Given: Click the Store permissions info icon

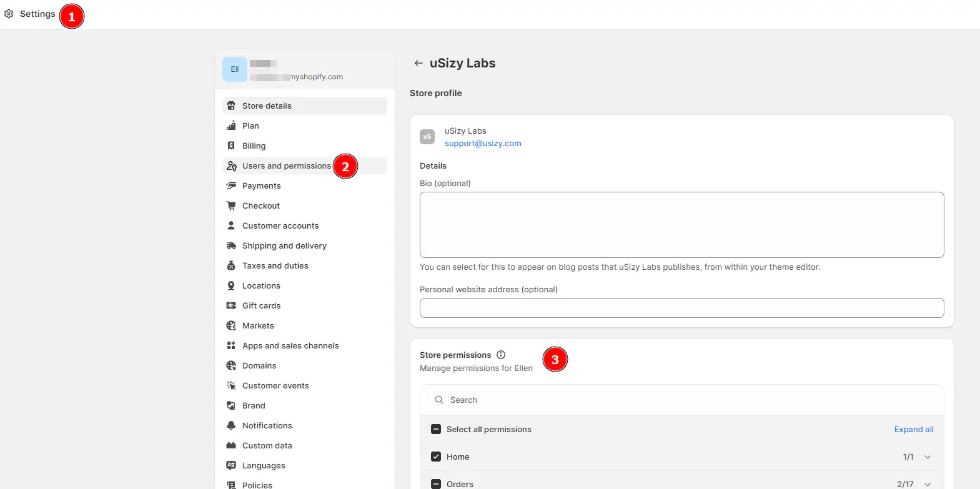Looking at the screenshot, I should 501,355.
